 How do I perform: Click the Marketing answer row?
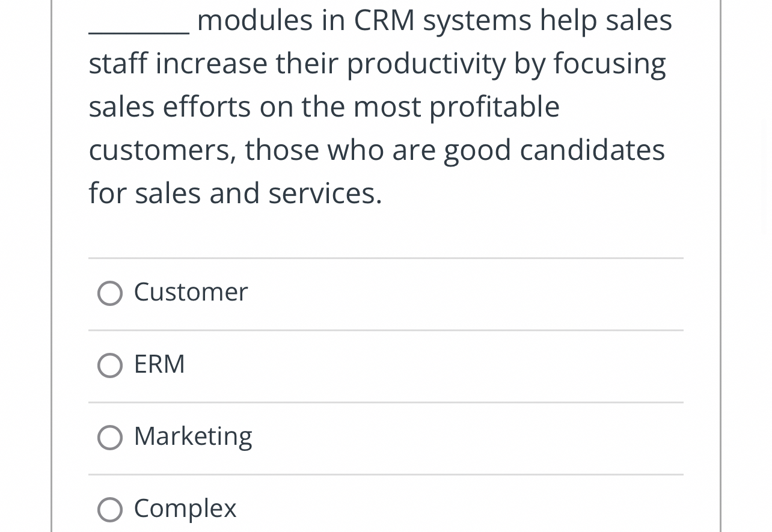[x=386, y=438]
